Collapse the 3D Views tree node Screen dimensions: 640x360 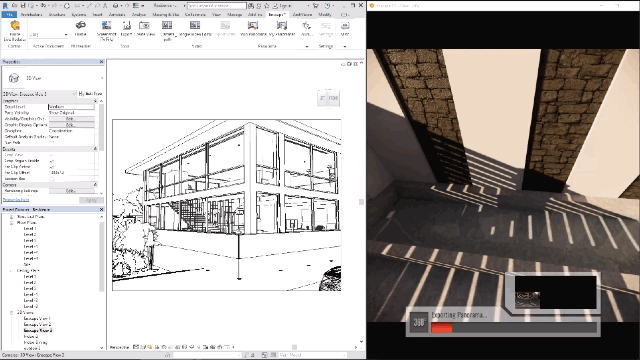(x=11, y=313)
